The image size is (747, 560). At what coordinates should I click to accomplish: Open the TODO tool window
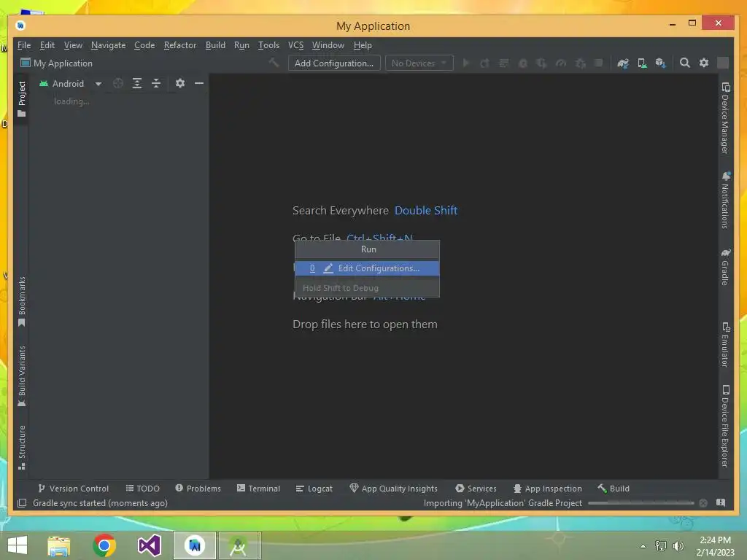[142, 489]
